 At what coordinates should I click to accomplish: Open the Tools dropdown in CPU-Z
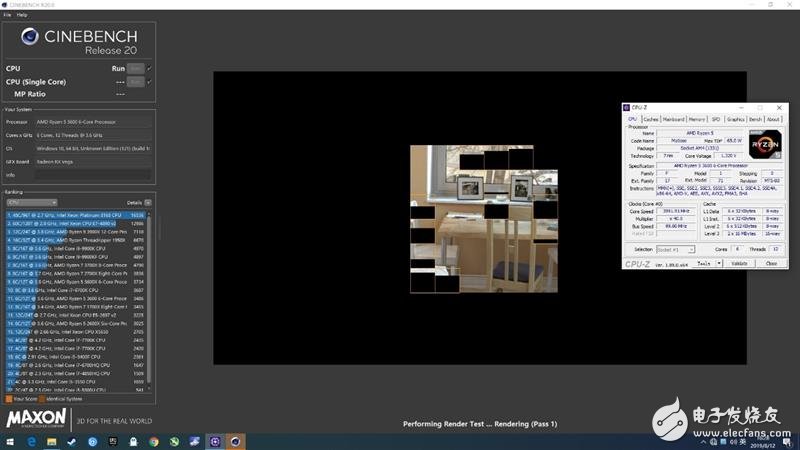[704, 263]
